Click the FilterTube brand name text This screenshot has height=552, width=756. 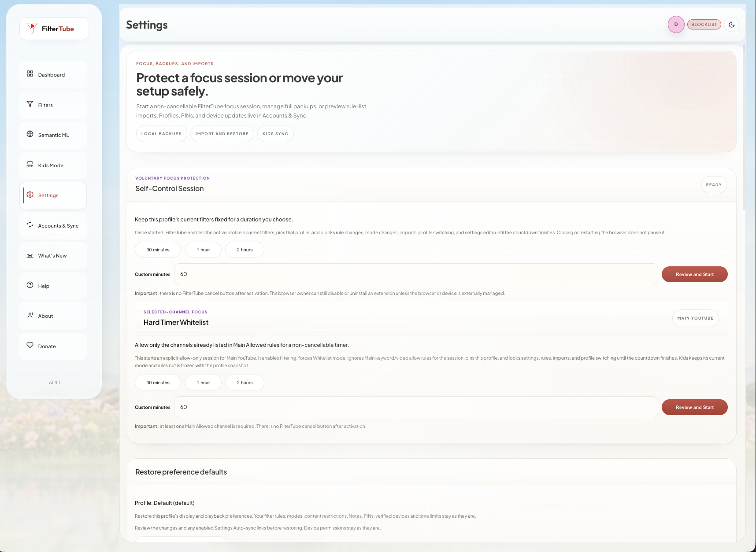point(58,29)
